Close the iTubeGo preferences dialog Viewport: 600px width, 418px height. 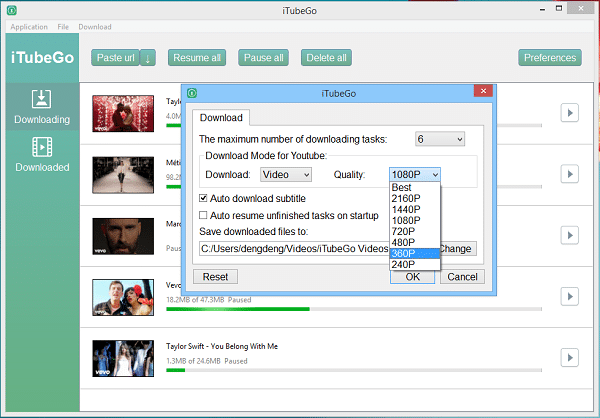point(483,91)
